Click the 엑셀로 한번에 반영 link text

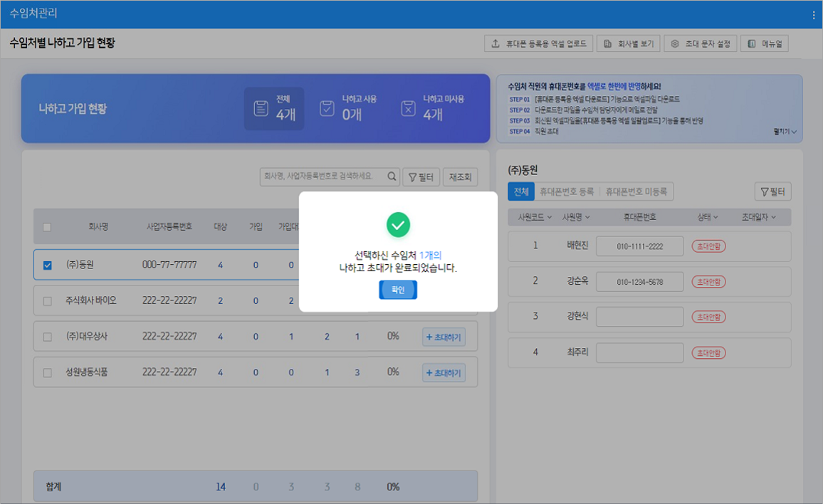pyautogui.click(x=614, y=87)
